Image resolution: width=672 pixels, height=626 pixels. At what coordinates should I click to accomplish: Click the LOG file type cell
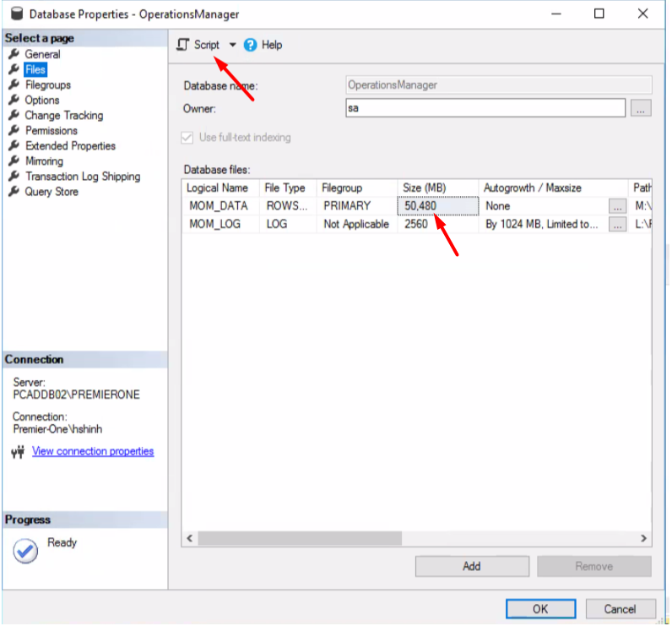coord(288,224)
